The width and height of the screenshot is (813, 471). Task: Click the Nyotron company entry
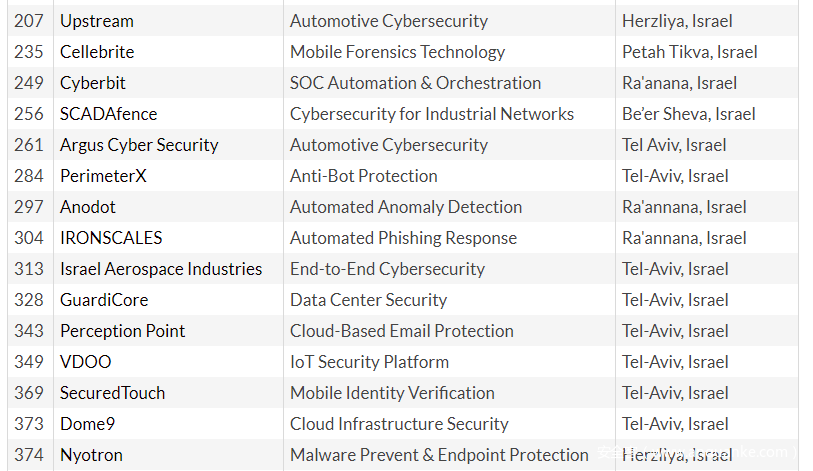point(91,455)
